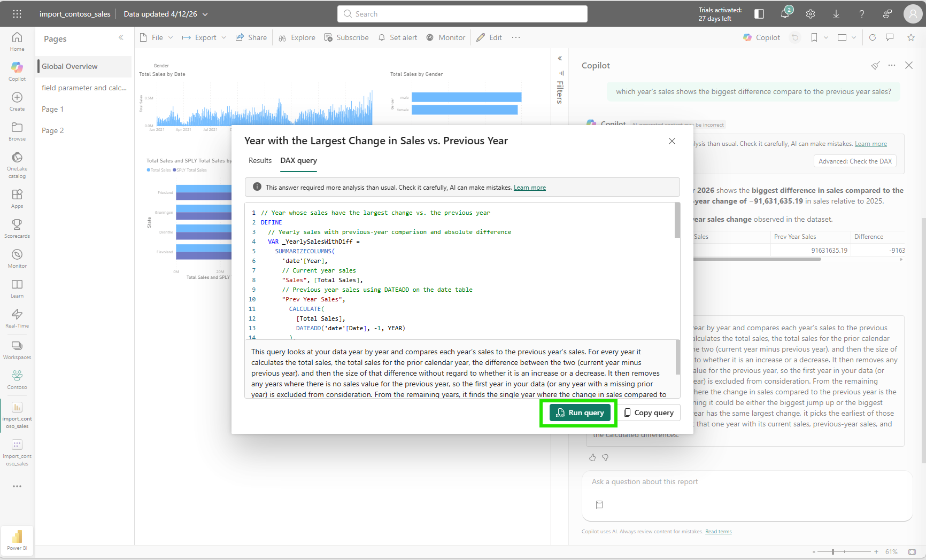
Task: Click the zoom out minus button
Action: (x=814, y=551)
